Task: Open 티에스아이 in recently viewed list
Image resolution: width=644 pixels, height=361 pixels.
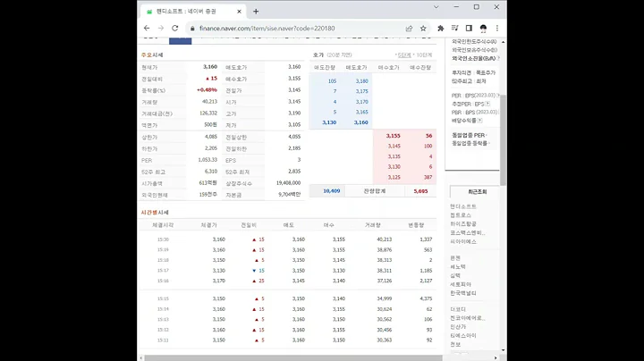Action: pos(463,336)
